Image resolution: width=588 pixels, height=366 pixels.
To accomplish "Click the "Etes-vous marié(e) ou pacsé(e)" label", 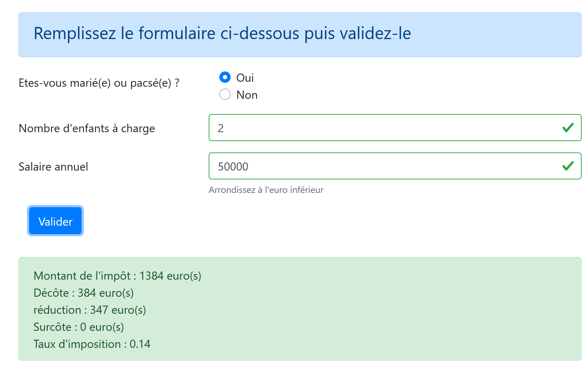I will coord(99,83).
